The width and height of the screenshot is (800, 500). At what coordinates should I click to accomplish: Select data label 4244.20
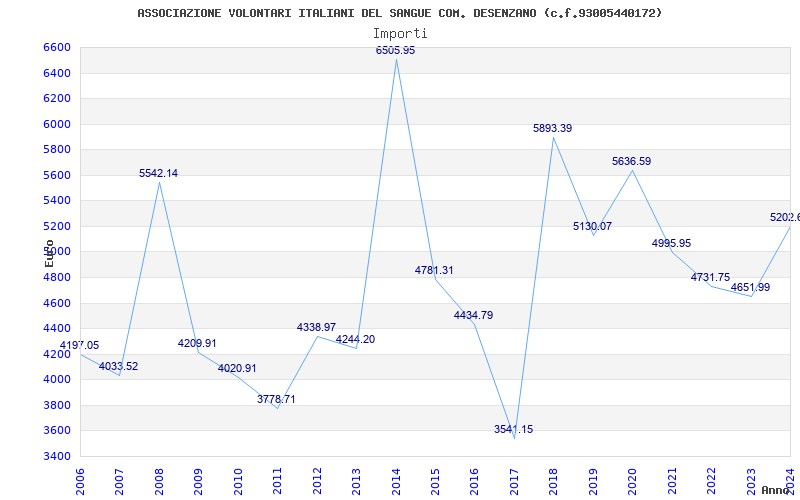[356, 339]
